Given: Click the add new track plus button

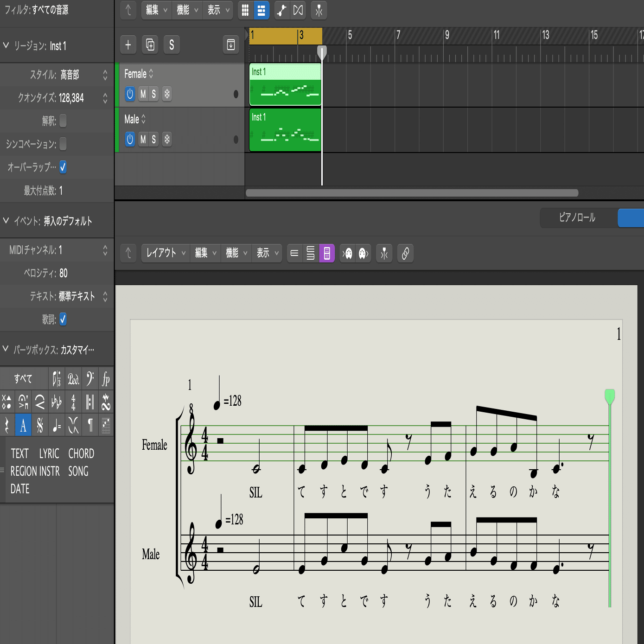Looking at the screenshot, I should pos(128,45).
